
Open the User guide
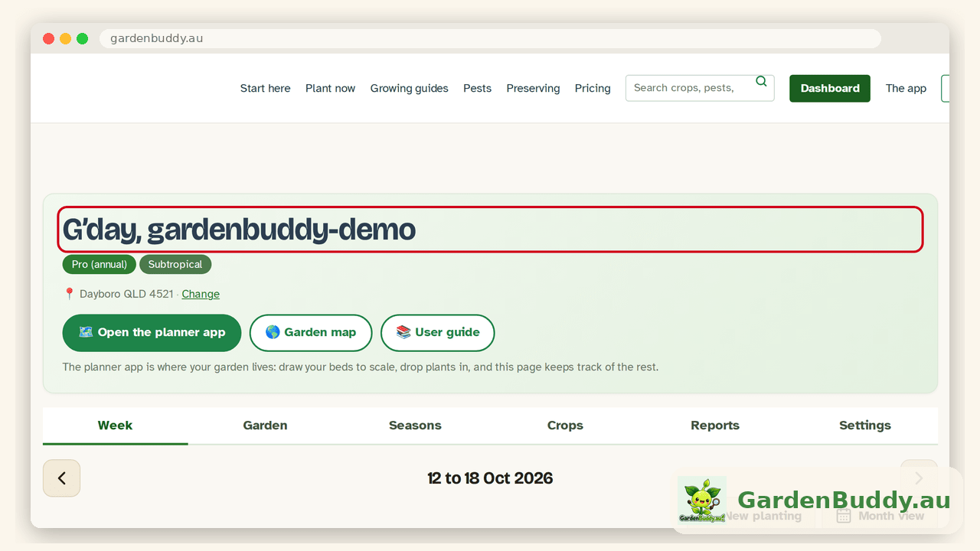438,333
